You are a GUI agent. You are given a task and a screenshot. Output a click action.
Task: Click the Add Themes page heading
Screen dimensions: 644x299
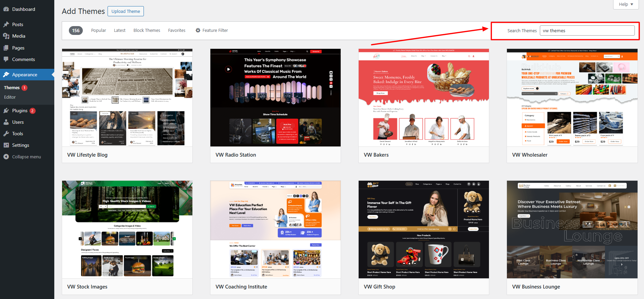click(x=83, y=11)
